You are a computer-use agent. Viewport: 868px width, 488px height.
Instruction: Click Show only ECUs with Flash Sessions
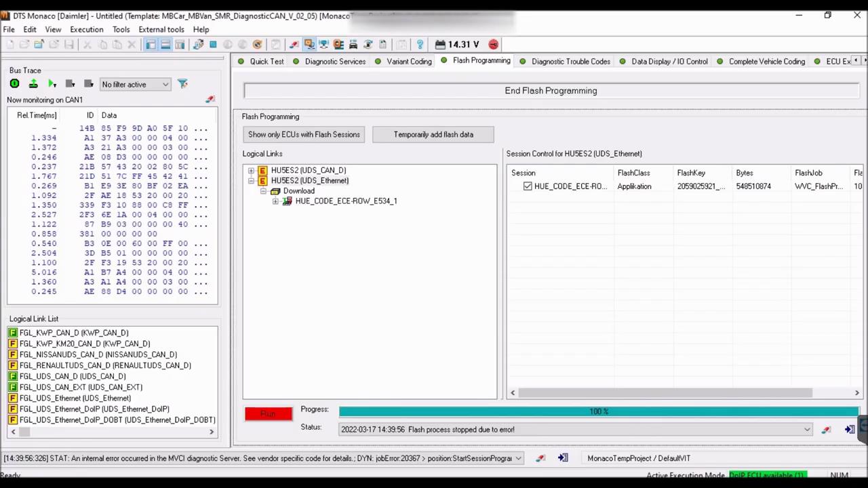point(304,135)
